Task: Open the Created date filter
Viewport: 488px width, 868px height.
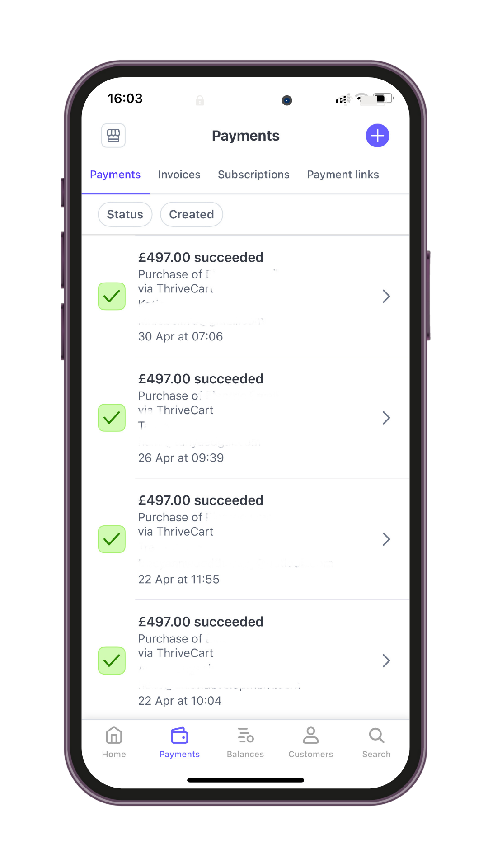Action: pos(192,214)
